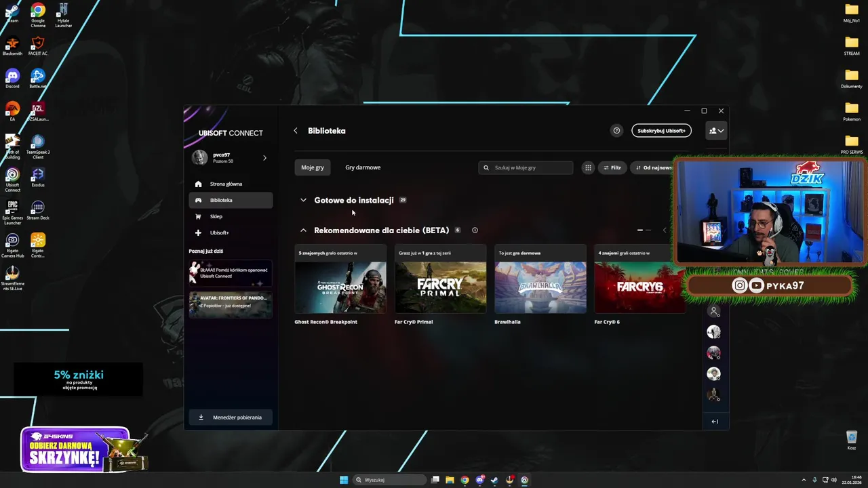Open Menedżer pobierania

(231, 418)
